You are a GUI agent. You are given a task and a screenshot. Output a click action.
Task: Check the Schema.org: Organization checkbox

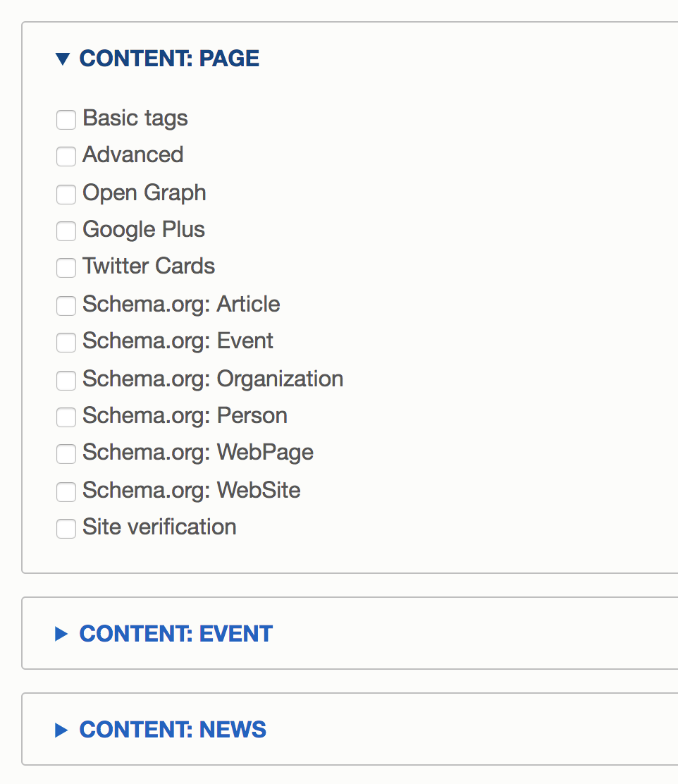click(66, 381)
